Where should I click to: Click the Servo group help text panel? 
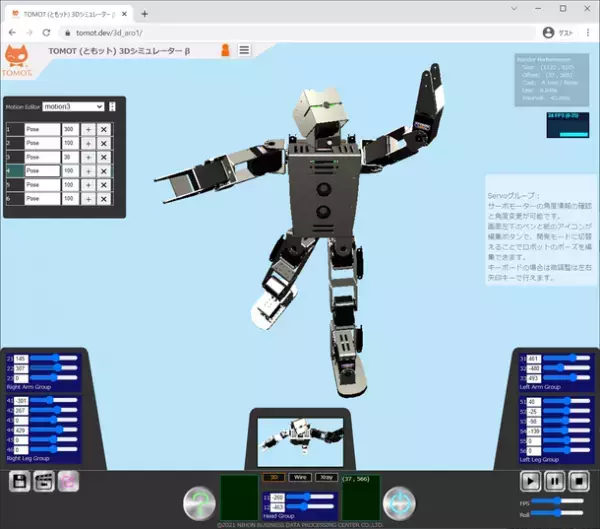click(540, 230)
